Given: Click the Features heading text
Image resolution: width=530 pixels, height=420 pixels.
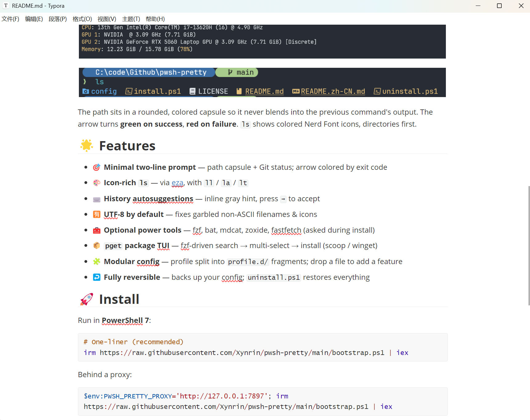Looking at the screenshot, I should [127, 146].
